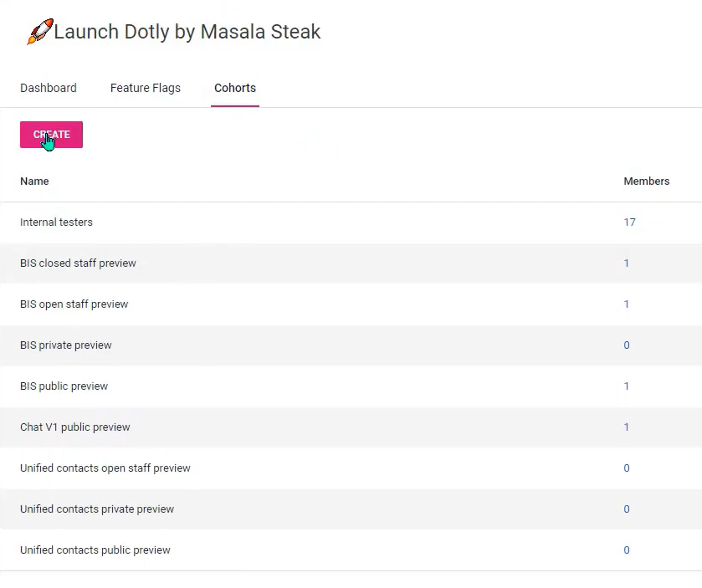The image size is (702, 588).
Task: Click the rocket icon in the title
Action: tap(38, 33)
